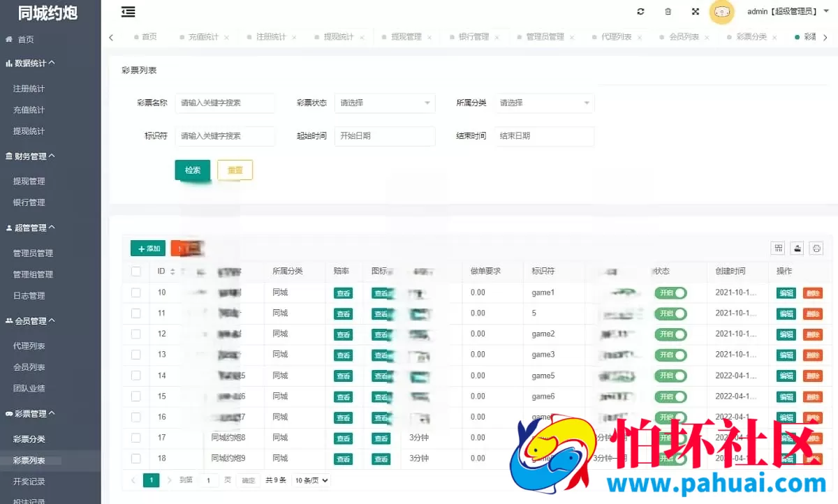The height and width of the screenshot is (504, 838).
Task: Select all rows with the header checkbox
Action: [136, 272]
